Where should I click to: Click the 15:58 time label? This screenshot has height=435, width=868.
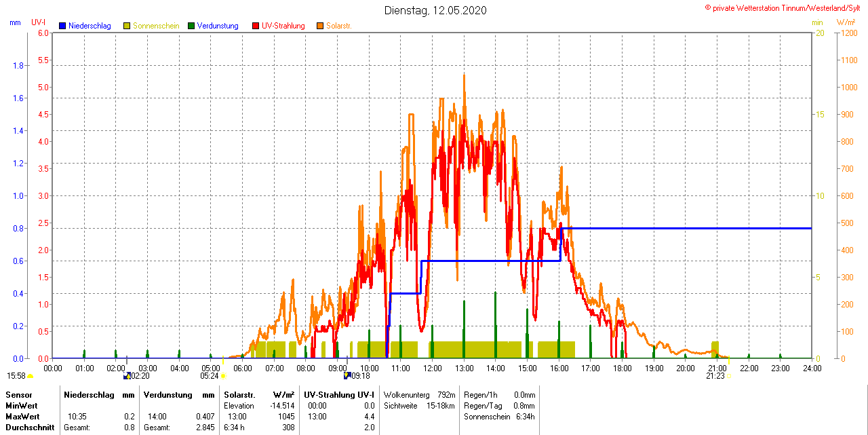click(x=16, y=375)
